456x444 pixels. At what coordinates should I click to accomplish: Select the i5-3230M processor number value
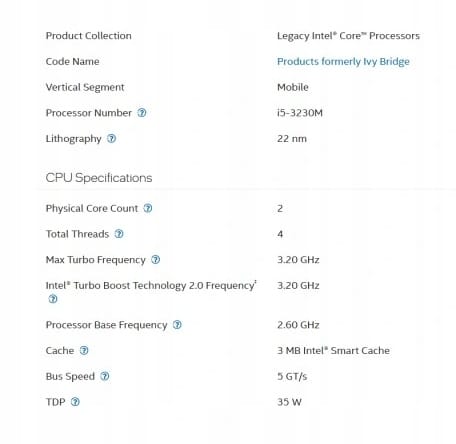click(x=300, y=113)
